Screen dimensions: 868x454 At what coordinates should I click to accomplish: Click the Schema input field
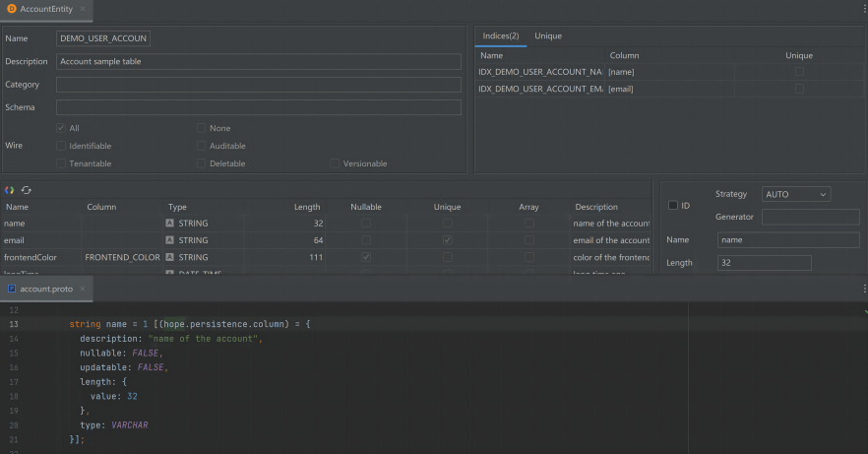258,107
